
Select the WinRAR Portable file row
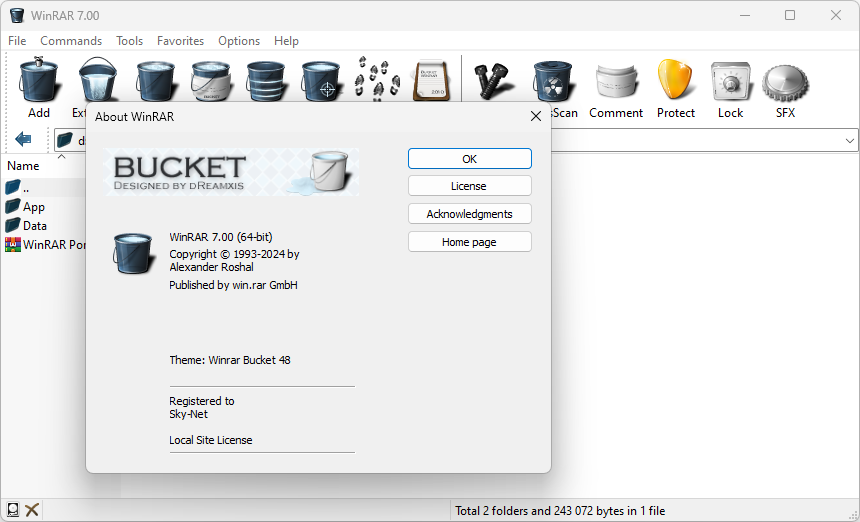pos(45,245)
